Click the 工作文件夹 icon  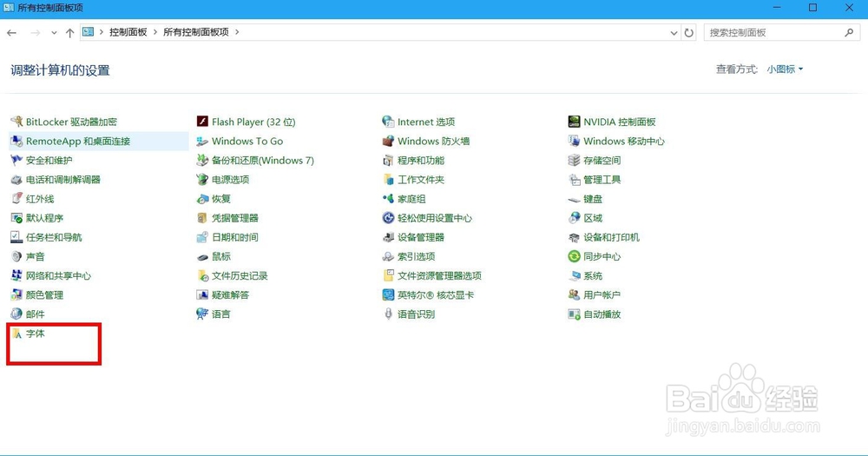coord(388,180)
